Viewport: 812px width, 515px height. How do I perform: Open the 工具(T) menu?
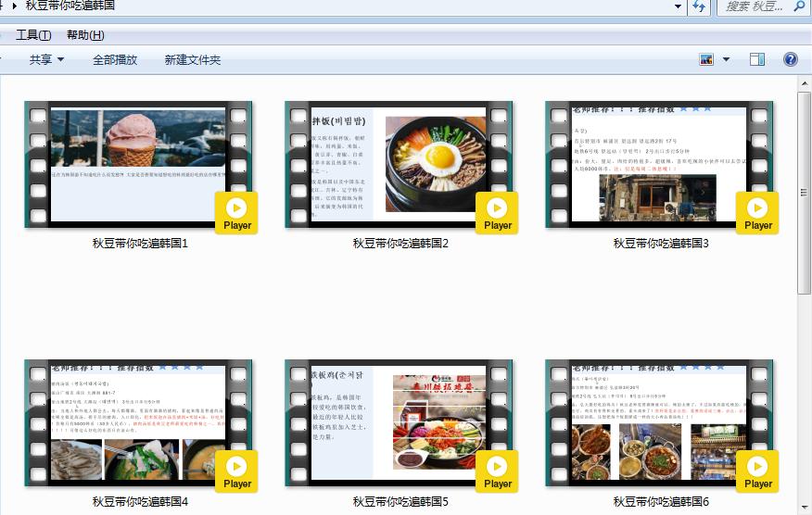click(x=33, y=35)
